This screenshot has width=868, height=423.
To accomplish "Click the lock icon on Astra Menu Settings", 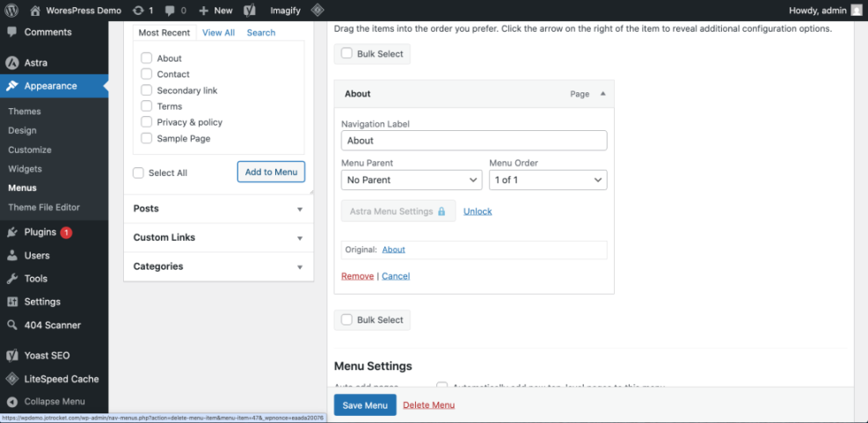I will click(x=441, y=211).
